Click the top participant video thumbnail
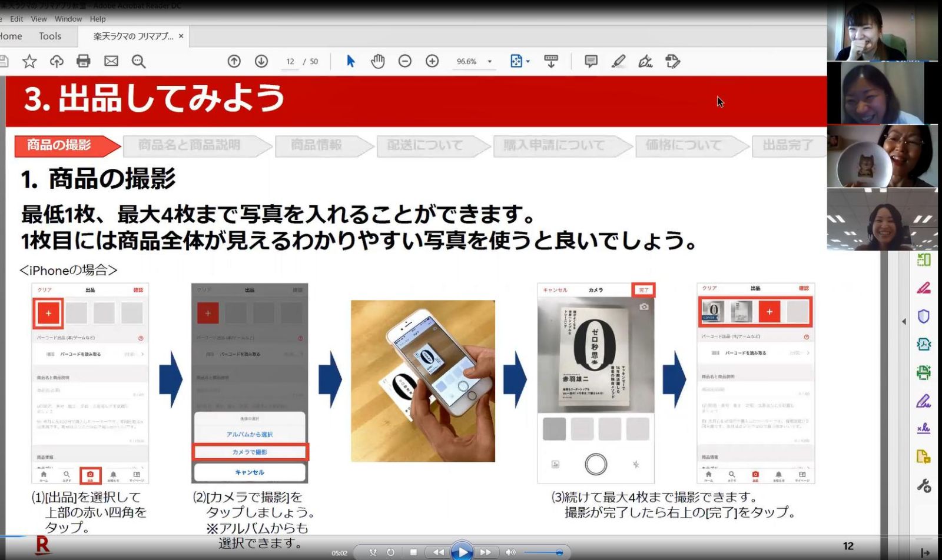942x560 pixels. [x=883, y=31]
